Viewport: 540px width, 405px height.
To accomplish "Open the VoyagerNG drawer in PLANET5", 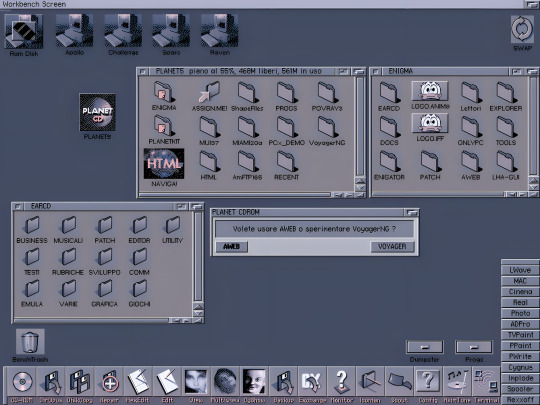I will pos(327,127).
